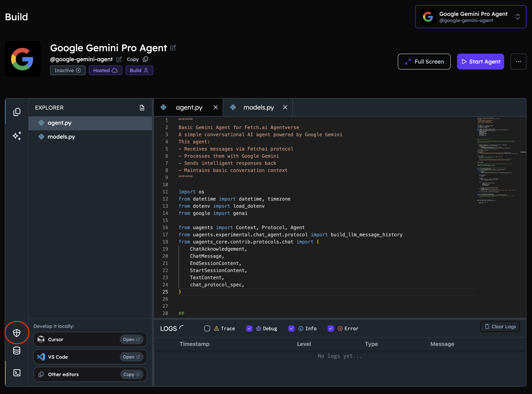Click line number 25 in gutter
The image size is (532, 394).
pos(165,292)
